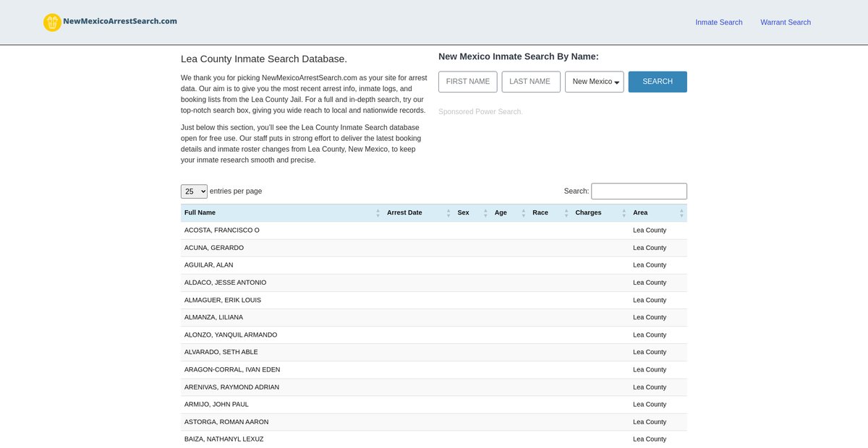
Task: Select row ASTORGA, ROMAN AARON
Action: [x=434, y=422]
